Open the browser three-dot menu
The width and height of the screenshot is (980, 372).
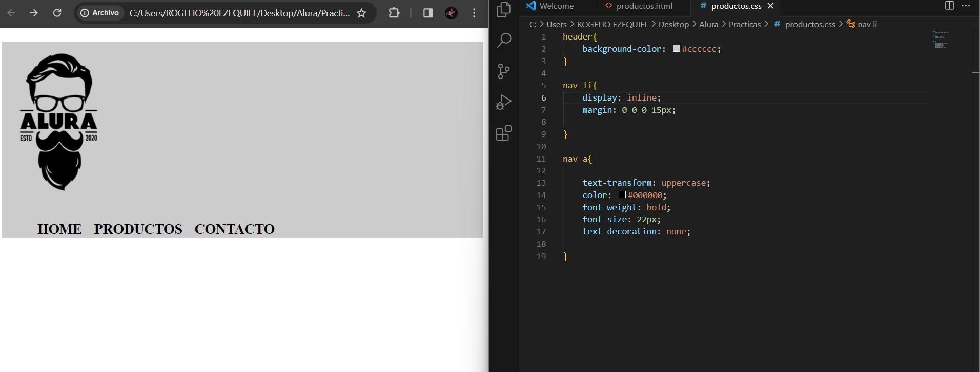474,13
